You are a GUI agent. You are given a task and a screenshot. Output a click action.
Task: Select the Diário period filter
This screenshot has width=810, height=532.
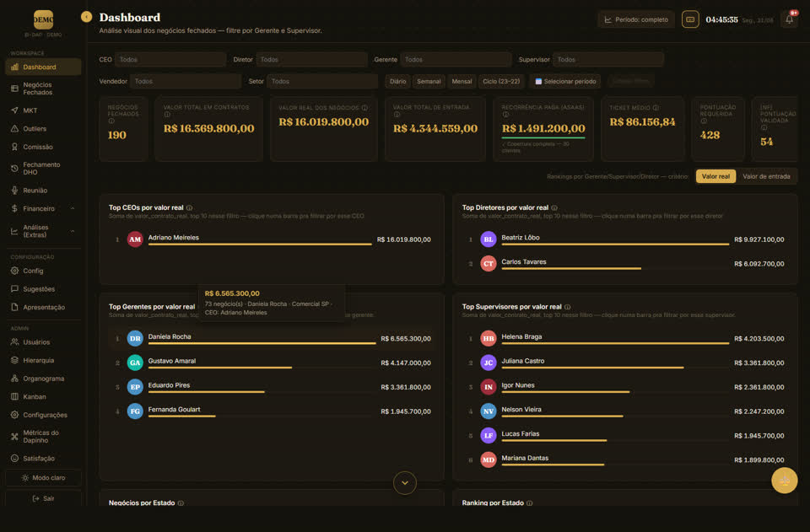click(x=397, y=82)
